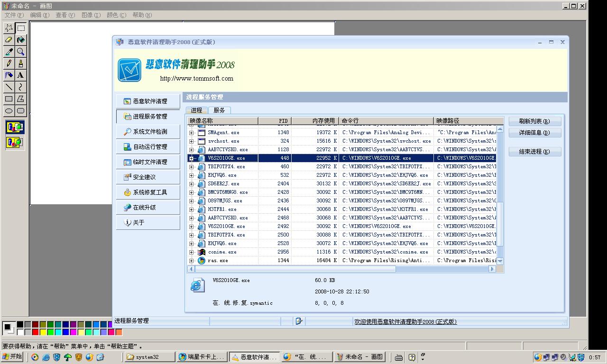Switch to the 进程 tab
The height and width of the screenshot is (364, 607).
pyautogui.click(x=197, y=110)
